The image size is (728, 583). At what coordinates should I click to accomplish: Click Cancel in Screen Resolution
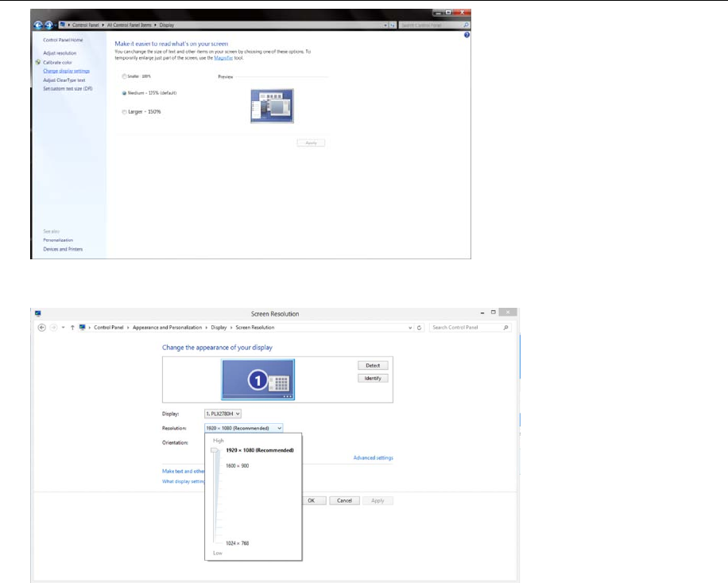pos(344,501)
